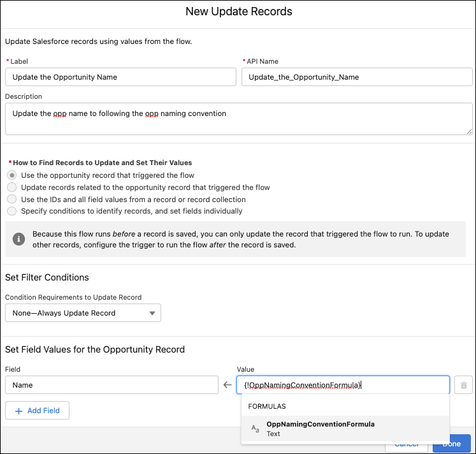This screenshot has width=476, height=454.
Task: Click the text-type icon beside OppNamingConventionFormula
Action: [256, 428]
